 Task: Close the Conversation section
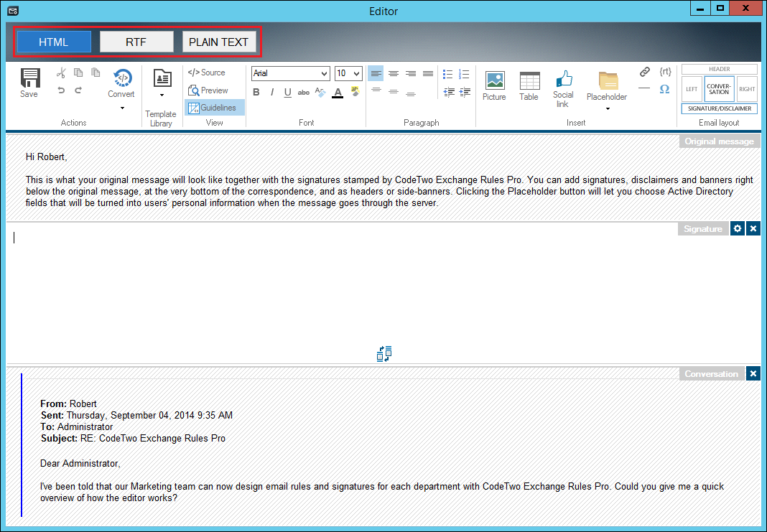753,373
